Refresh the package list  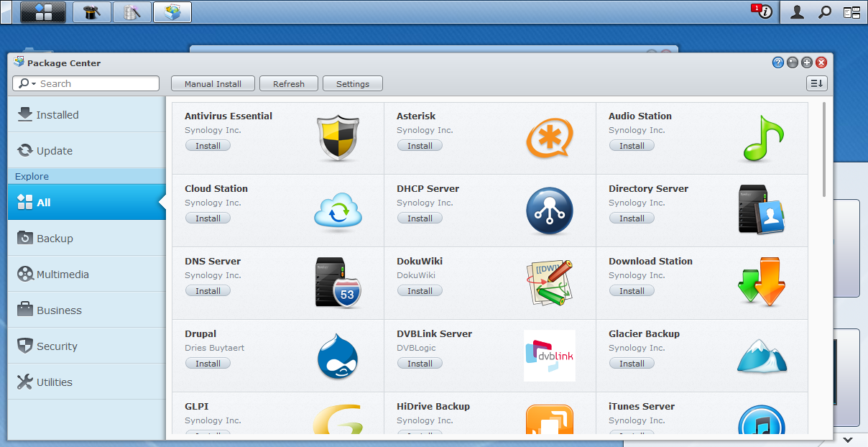pos(289,83)
